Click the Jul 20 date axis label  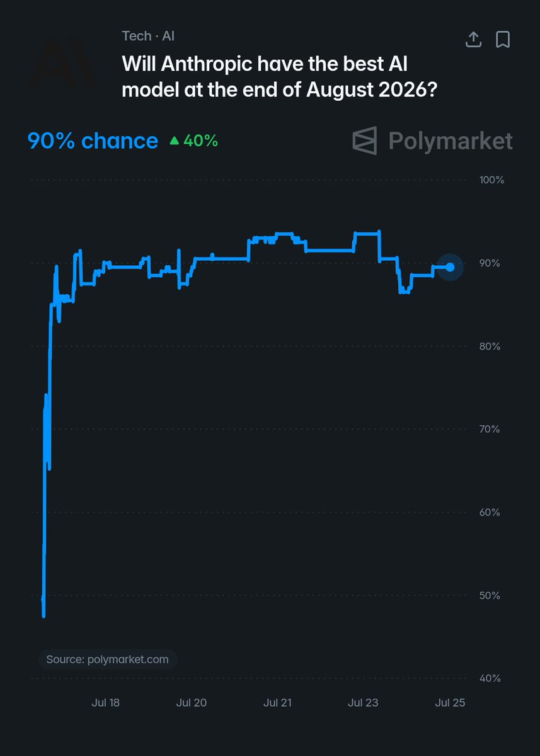coord(192,702)
